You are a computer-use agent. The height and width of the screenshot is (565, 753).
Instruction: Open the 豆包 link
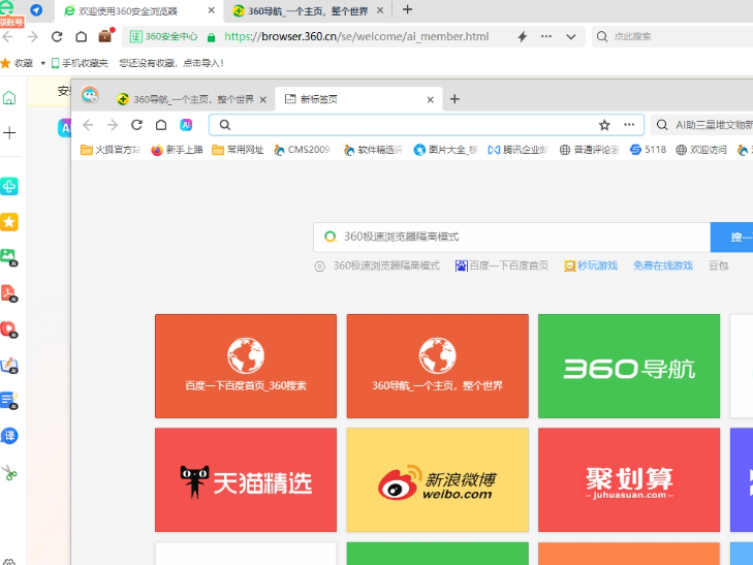(x=718, y=266)
